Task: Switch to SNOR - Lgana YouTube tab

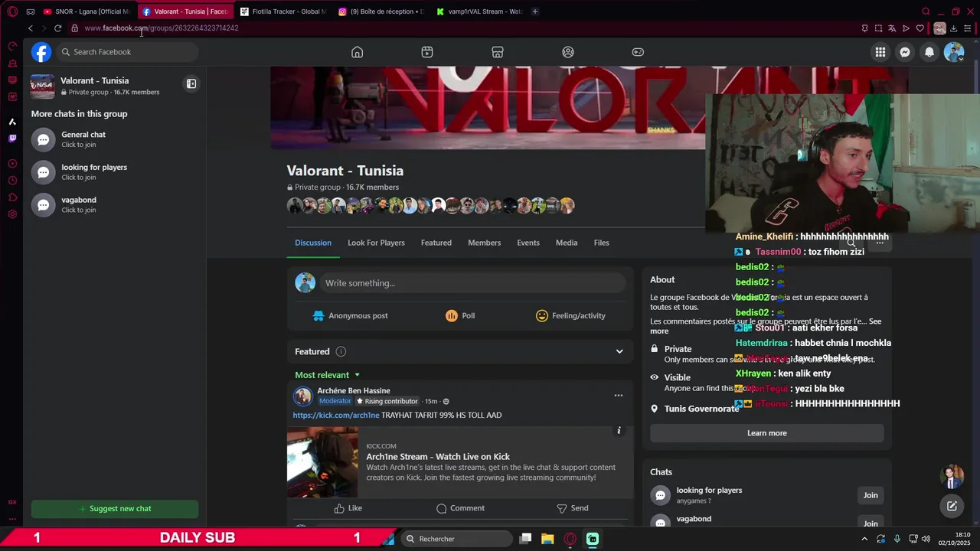Action: (87, 11)
